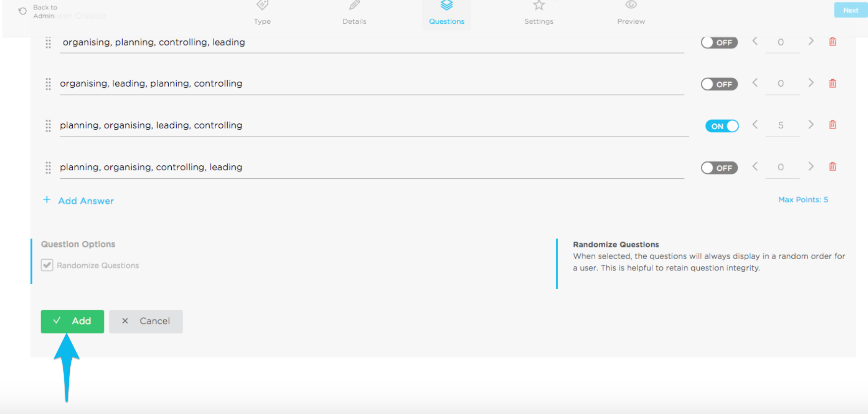This screenshot has width=868, height=414.
Task: Click the points value for 'organising, leading, planning, controlling'
Action: point(781,84)
